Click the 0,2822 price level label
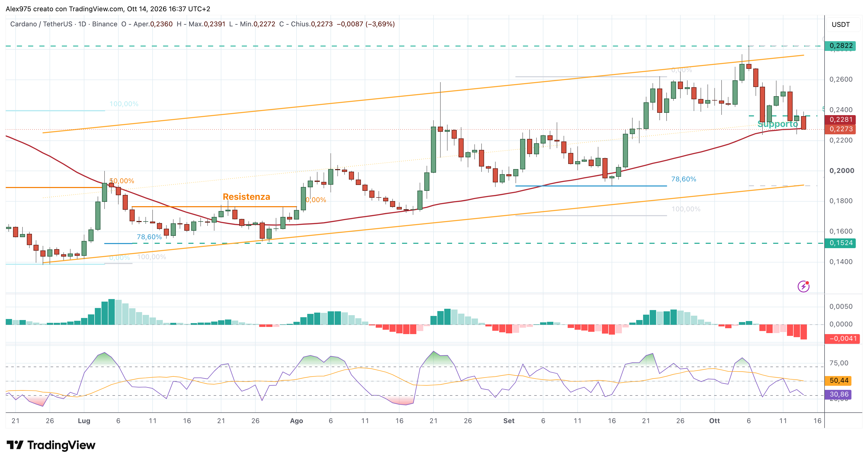 840,46
